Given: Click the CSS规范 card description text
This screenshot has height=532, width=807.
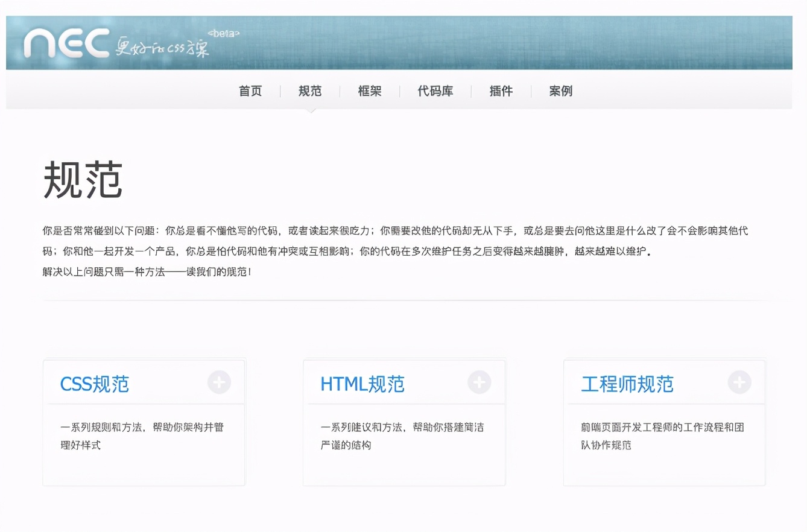Looking at the screenshot, I should 142,436.
